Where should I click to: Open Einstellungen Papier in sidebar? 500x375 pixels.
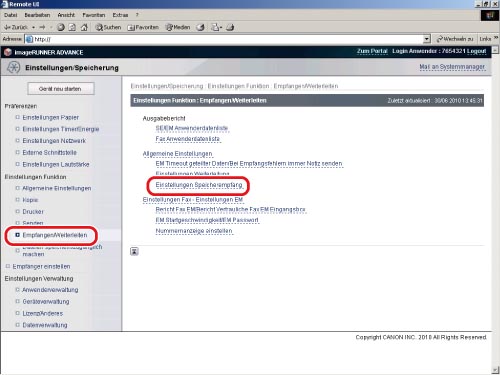pyautogui.click(x=50, y=118)
